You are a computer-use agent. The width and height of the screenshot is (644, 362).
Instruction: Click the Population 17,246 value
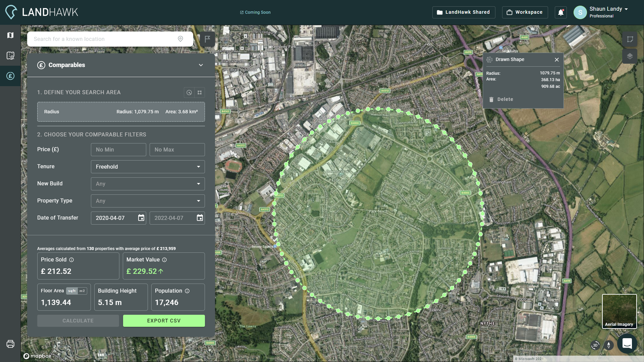click(167, 302)
